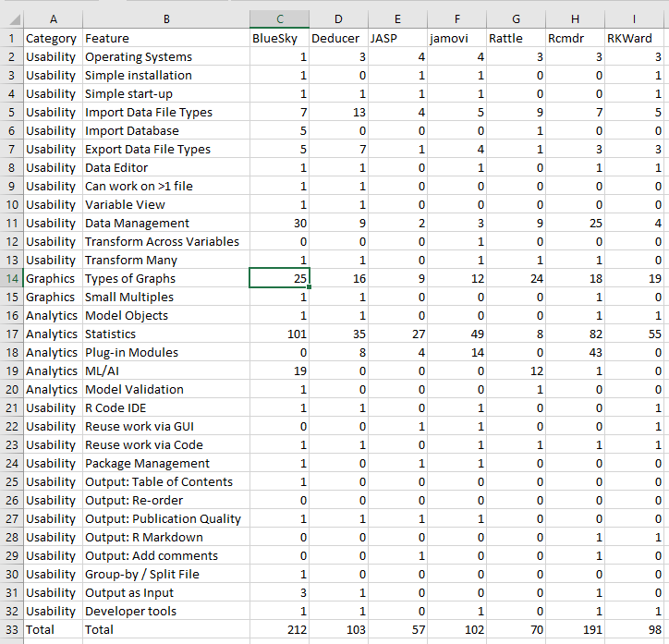
Task: Select the Deducer Import Data File Types value 13
Action: pos(338,112)
